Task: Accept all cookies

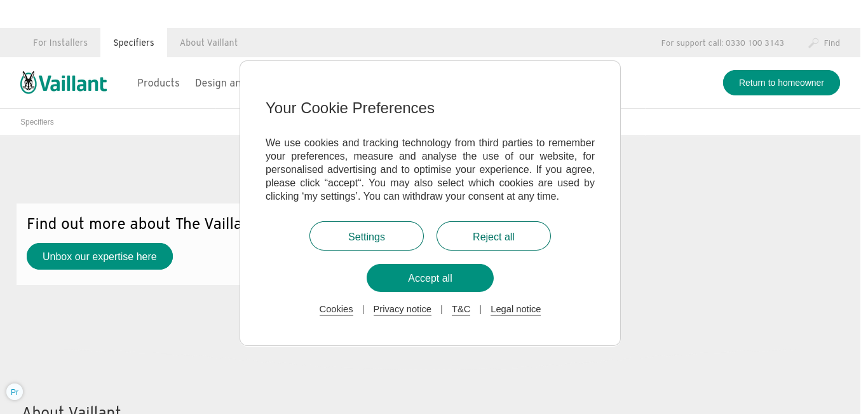Action: [430, 278]
